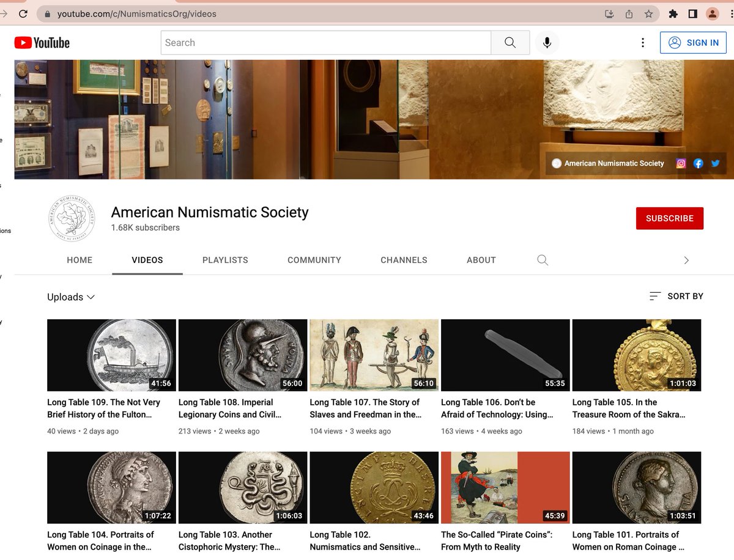Switch to the PLAYLISTS tab

click(x=225, y=260)
